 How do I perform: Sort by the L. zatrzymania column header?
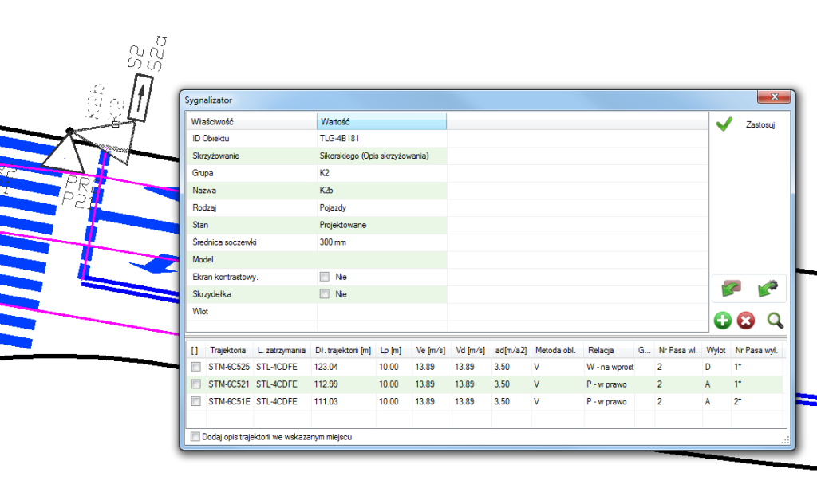tap(282, 350)
